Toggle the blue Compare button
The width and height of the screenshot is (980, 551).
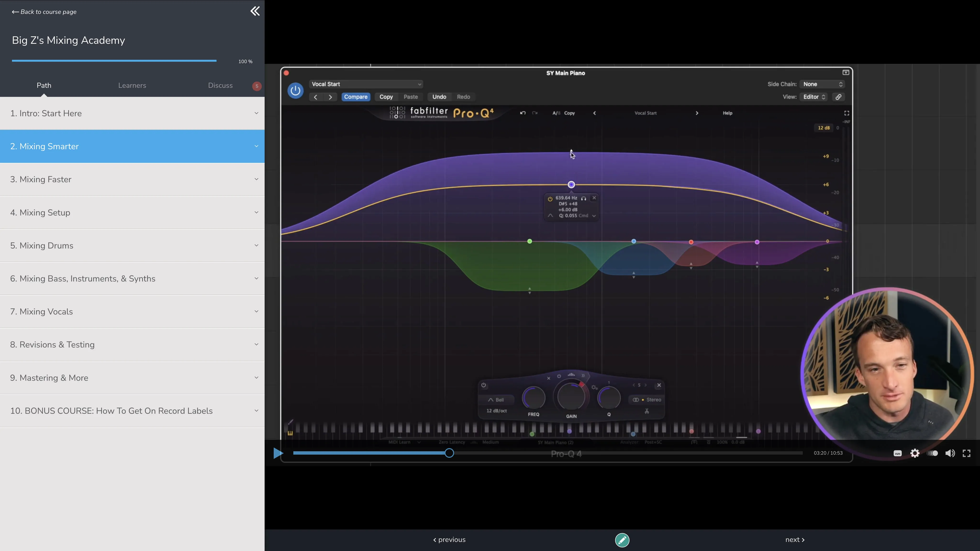(x=356, y=97)
